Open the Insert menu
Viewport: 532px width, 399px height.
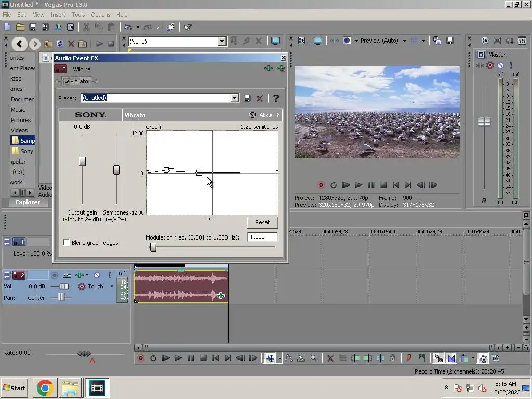58,15
